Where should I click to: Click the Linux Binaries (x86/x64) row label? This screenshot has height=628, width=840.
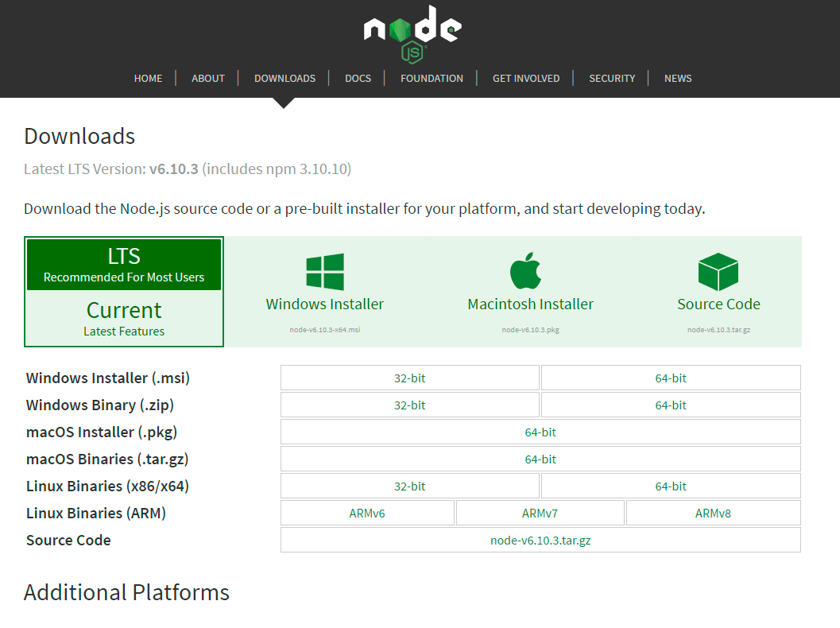107,487
